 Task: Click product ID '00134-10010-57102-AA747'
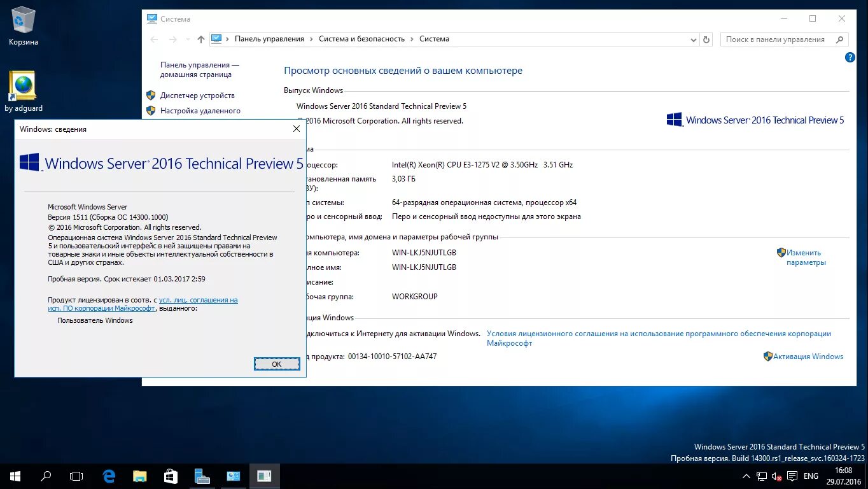point(392,357)
